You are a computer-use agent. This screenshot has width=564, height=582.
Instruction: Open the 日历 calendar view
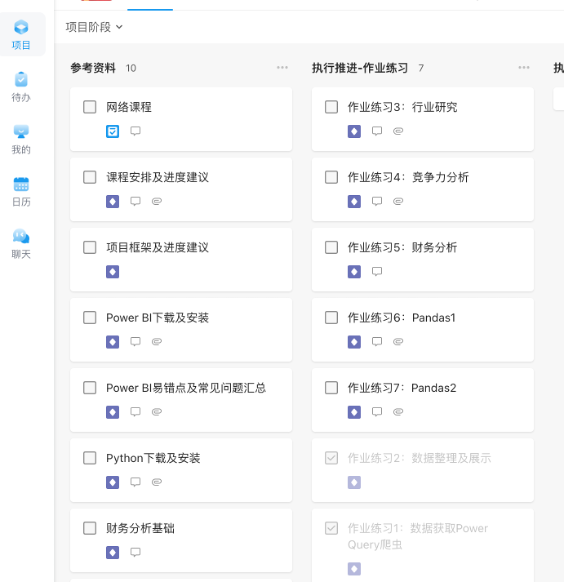(x=21, y=192)
